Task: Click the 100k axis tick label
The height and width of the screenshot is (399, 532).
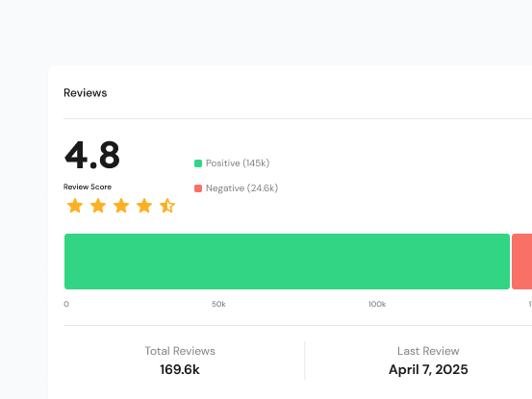Action: 377,304
